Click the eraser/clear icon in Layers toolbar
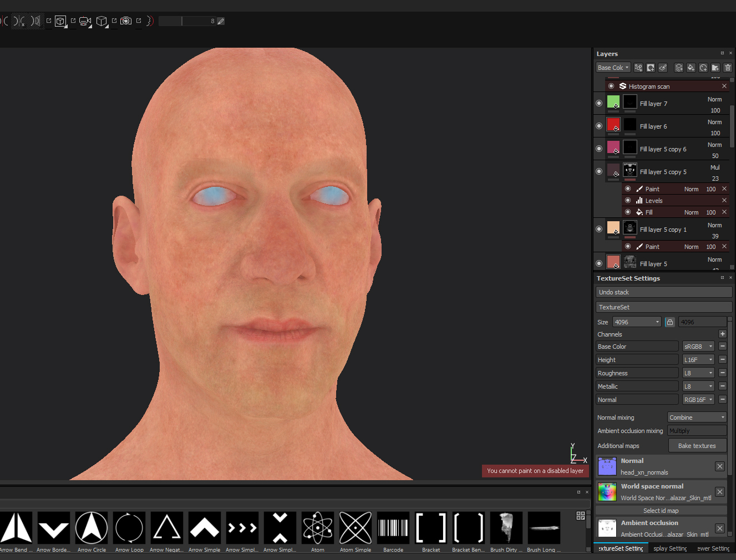This screenshot has height=560, width=736. pos(663,68)
